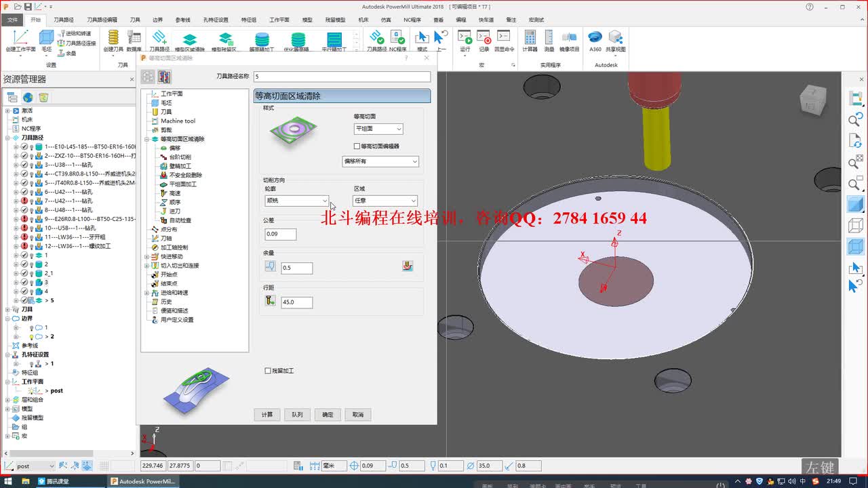
Task: Switch to the 仿真 ribbon tab
Action: click(x=385, y=20)
